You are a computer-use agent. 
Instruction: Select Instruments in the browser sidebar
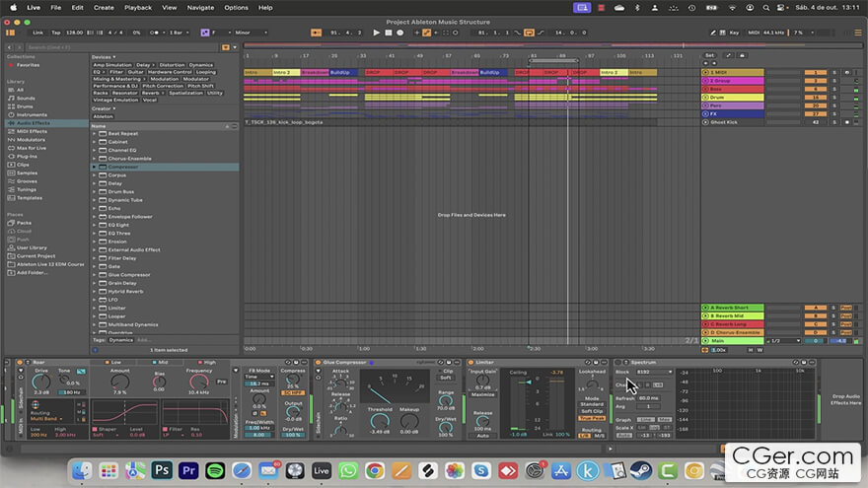tap(32, 114)
